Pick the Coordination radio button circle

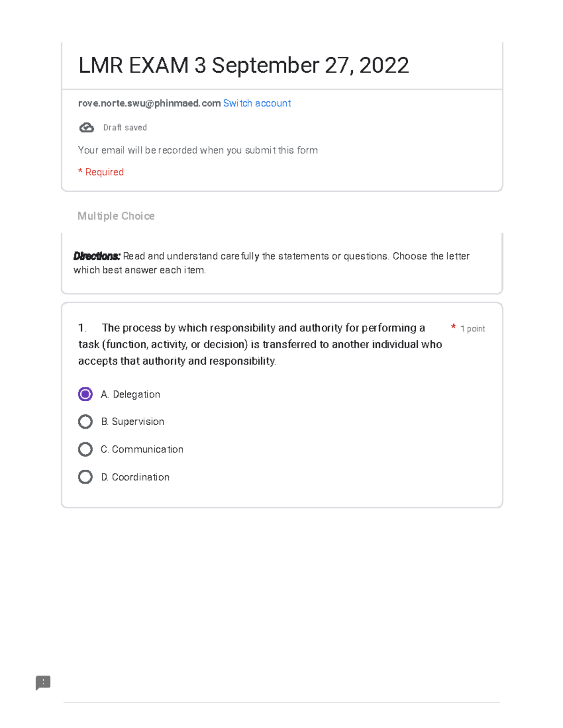(x=85, y=477)
